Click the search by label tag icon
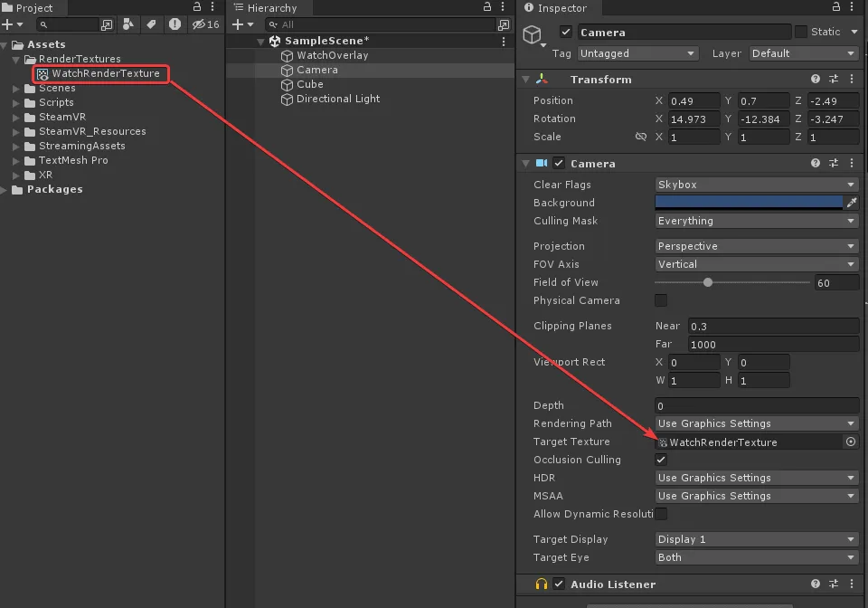This screenshot has width=868, height=608. pos(151,24)
